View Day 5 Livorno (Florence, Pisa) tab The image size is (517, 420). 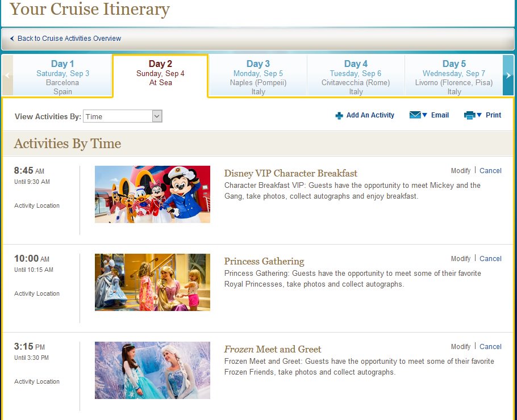454,75
